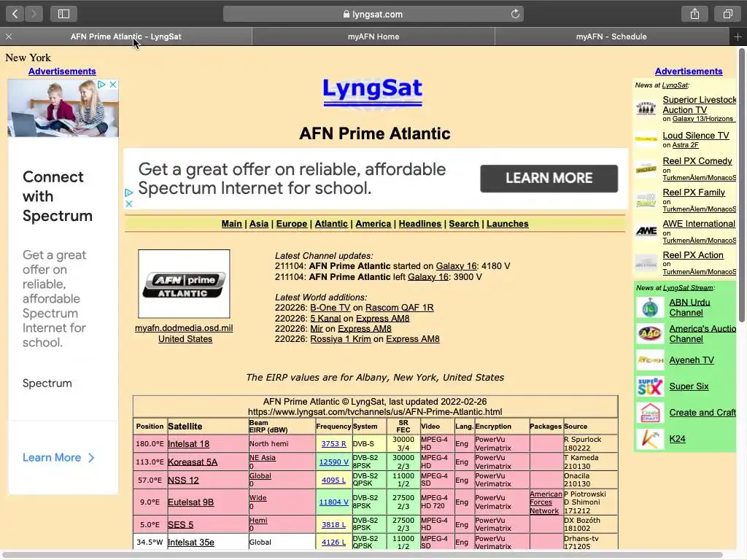Open the myafn.dodmedia.osd.mil link
The height and width of the screenshot is (560, 747).
pyautogui.click(x=184, y=328)
